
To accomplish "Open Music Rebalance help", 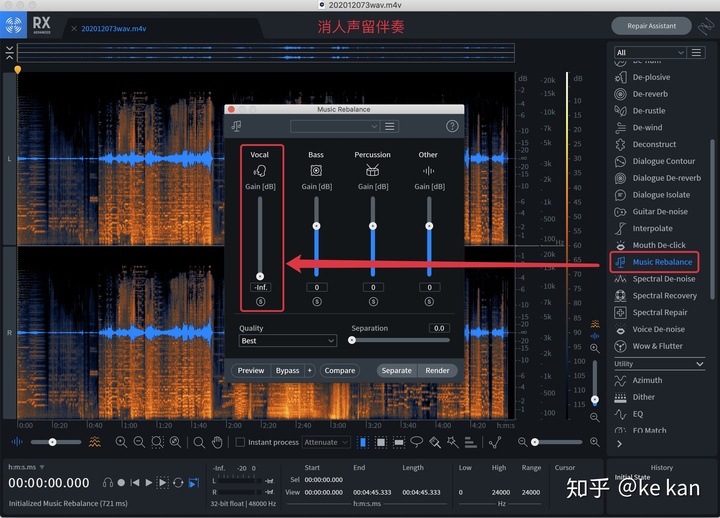I will [x=452, y=126].
